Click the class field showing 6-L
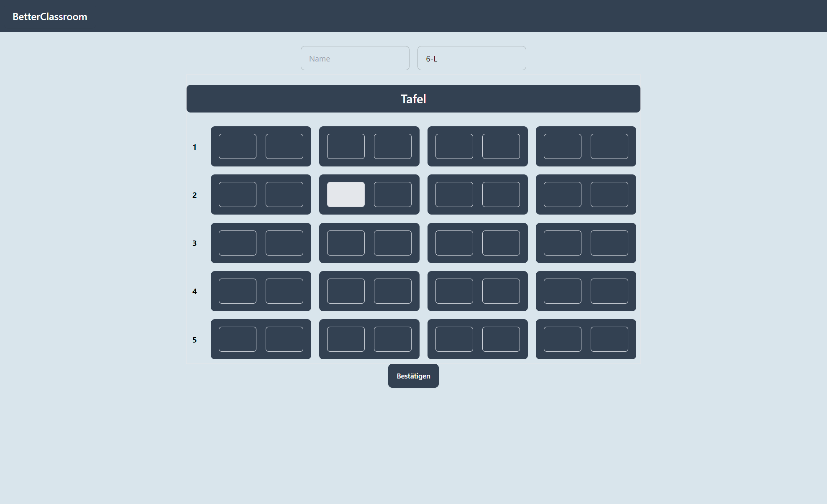Viewport: 827px width, 504px height. [x=471, y=59]
